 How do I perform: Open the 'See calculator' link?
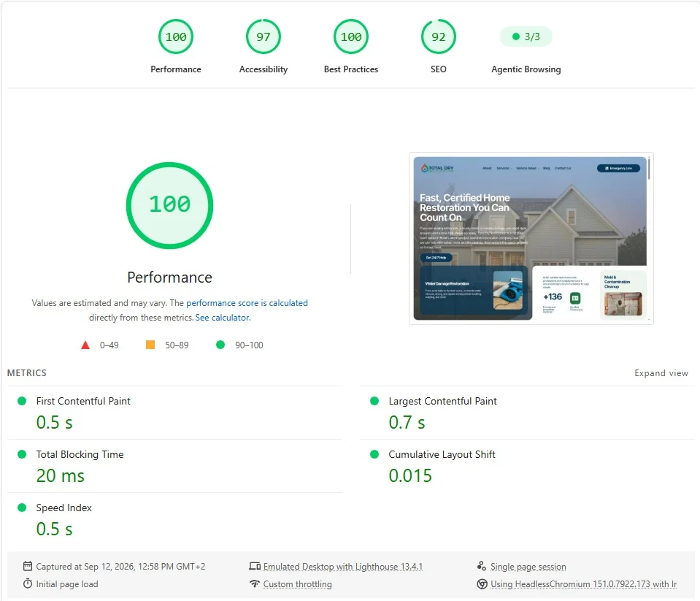point(223,318)
